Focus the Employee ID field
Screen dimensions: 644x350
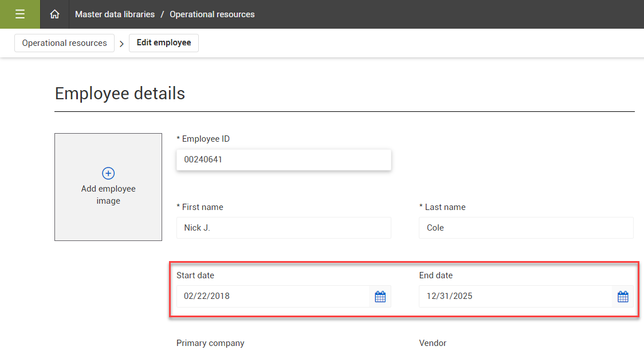pyautogui.click(x=283, y=160)
